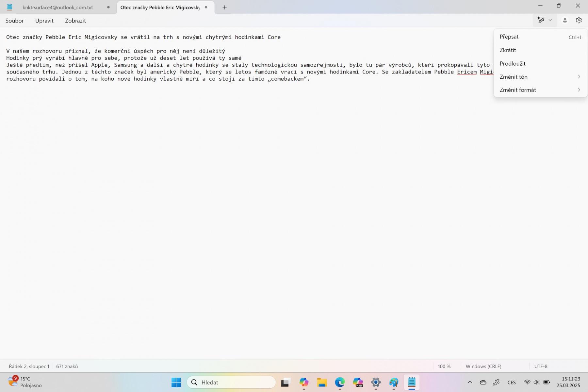Choose Zkrátit from the Copilot menu
The height and width of the screenshot is (392, 588).
pyautogui.click(x=540, y=50)
